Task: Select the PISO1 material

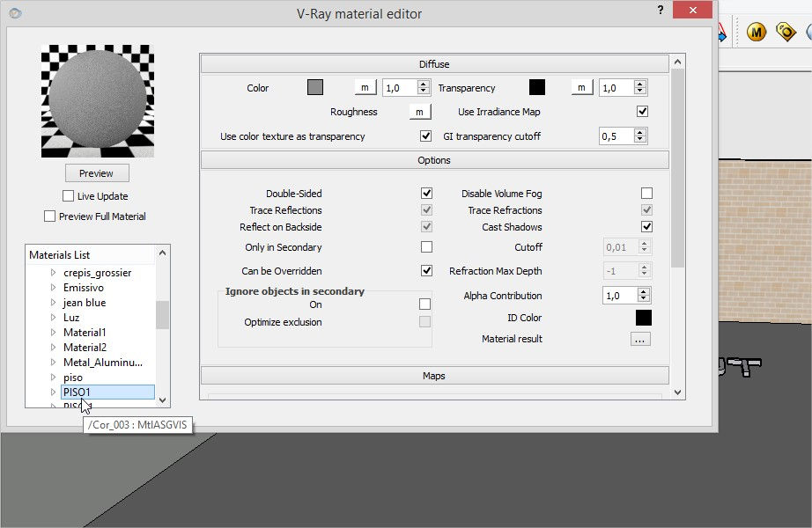Action: [107, 392]
